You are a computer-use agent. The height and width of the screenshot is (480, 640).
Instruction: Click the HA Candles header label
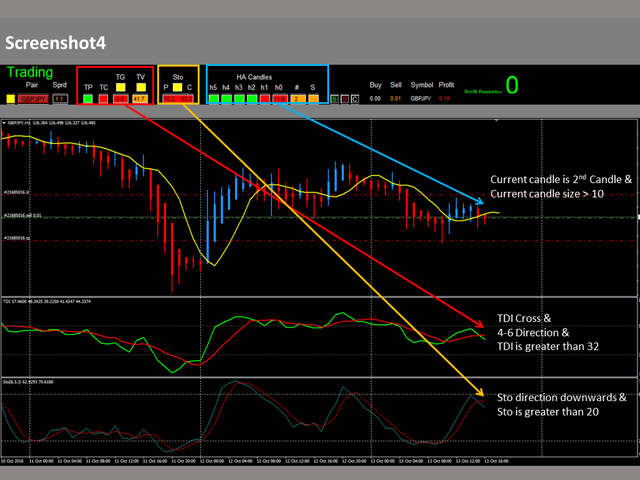click(x=254, y=77)
